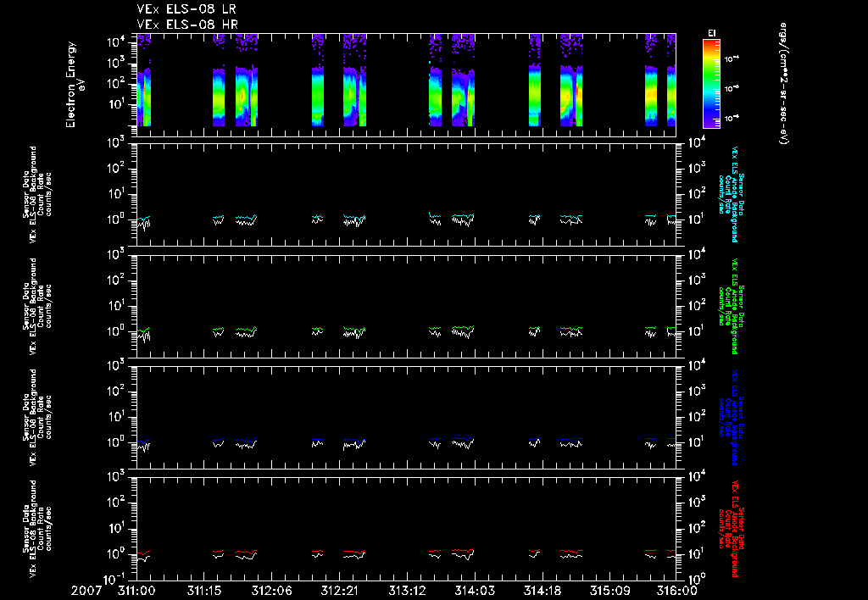Select the blue 'Anode Background Count Rate' label
The image size is (868, 600).
pos(732,417)
